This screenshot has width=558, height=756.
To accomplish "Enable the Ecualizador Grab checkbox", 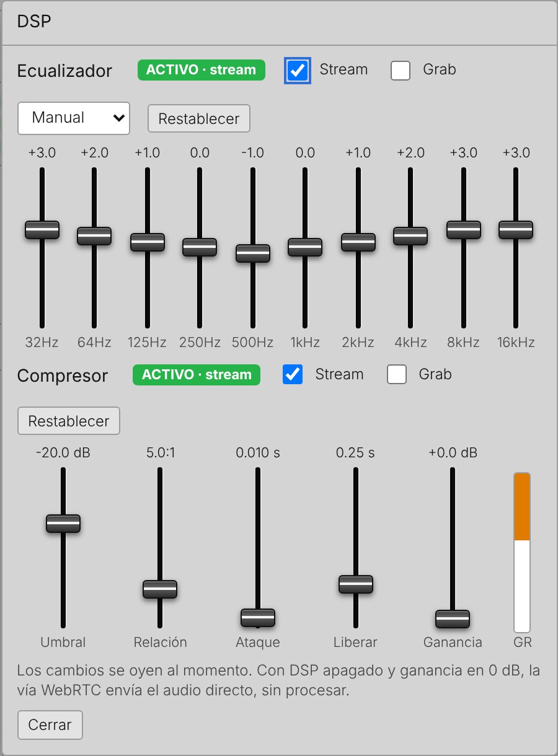I will (x=401, y=71).
